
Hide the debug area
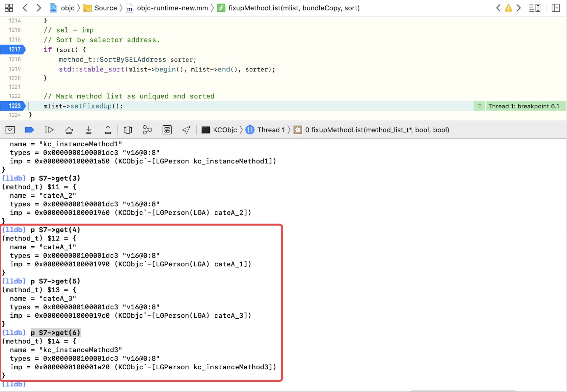(10, 130)
